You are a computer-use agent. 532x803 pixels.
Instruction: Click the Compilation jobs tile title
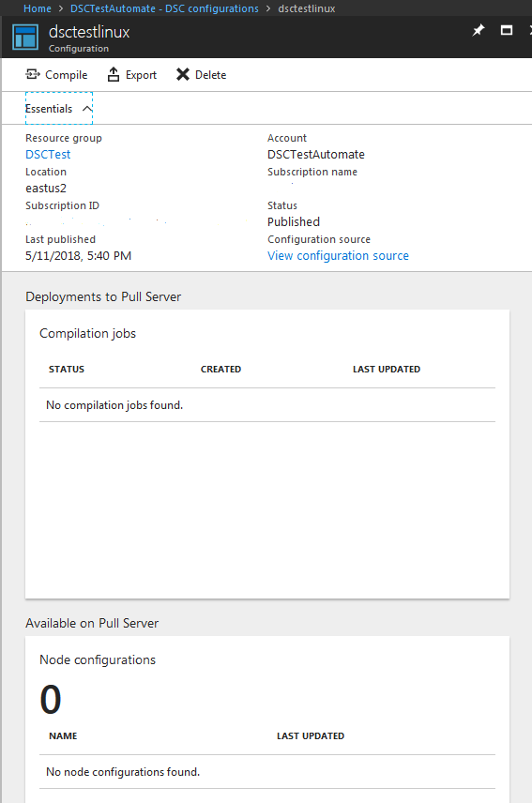pos(87,333)
